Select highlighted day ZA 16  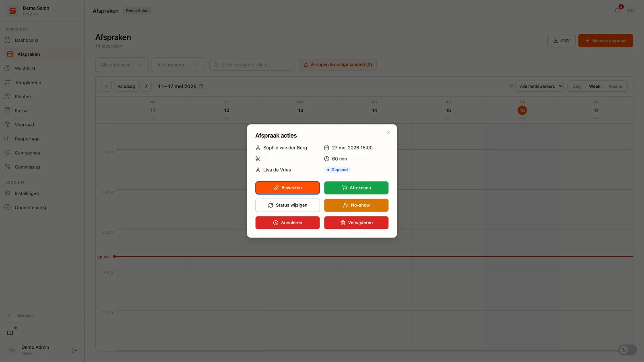(522, 110)
